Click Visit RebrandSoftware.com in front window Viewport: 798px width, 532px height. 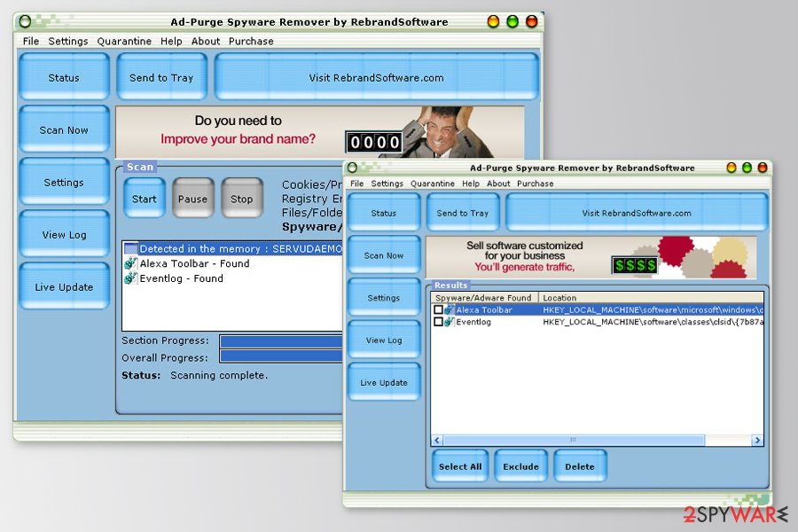(x=637, y=213)
